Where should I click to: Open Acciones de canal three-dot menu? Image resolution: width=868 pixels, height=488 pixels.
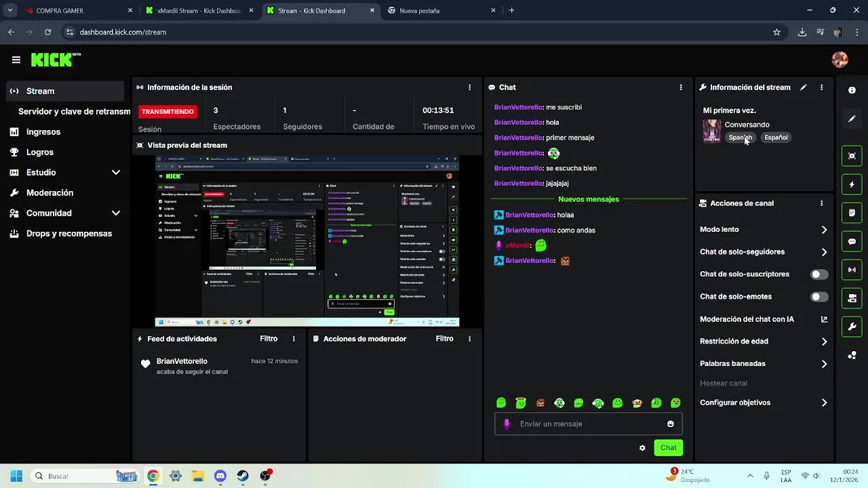pos(821,203)
